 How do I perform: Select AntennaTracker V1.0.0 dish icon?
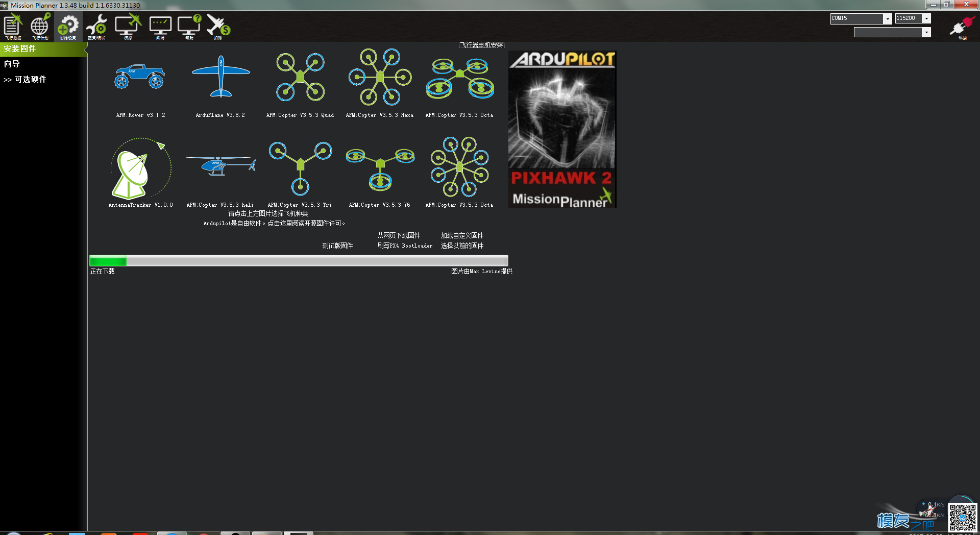click(141, 168)
